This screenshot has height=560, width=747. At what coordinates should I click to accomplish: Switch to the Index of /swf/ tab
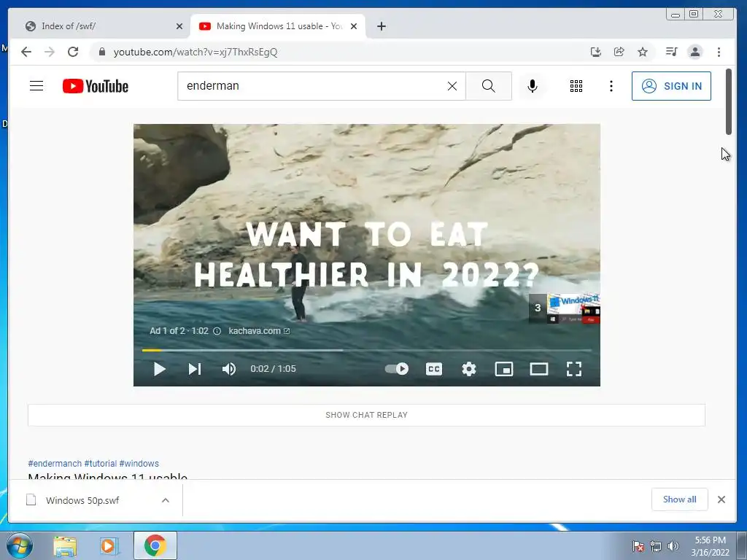(x=104, y=26)
